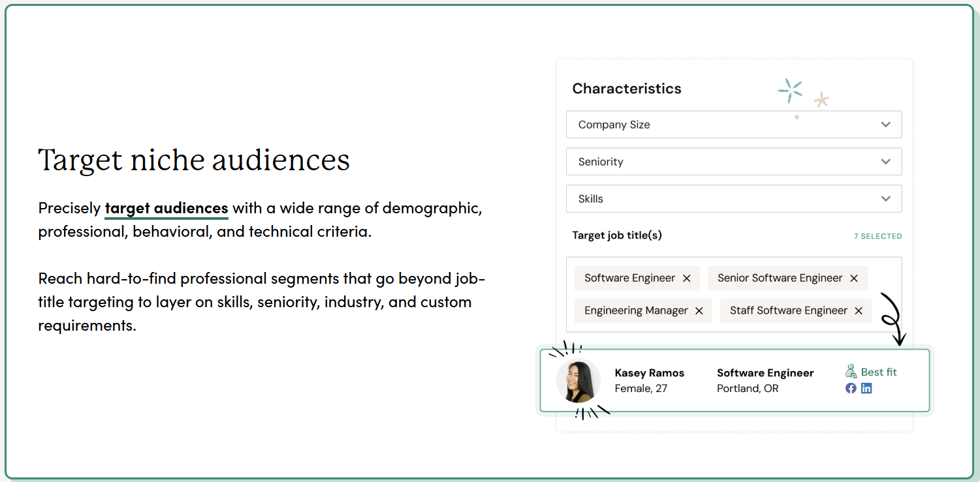This screenshot has width=980, height=482.
Task: Click the Senior Software Engineer tag label
Action: (x=780, y=279)
